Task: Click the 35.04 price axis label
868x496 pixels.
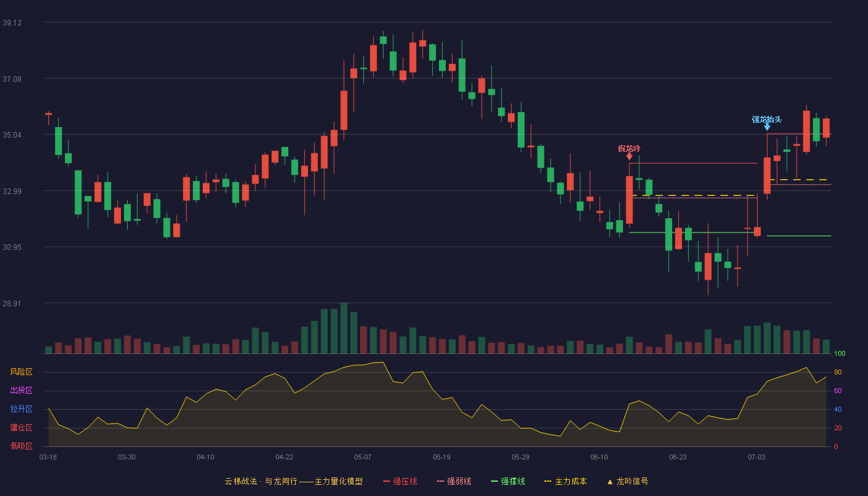Action: 12,135
